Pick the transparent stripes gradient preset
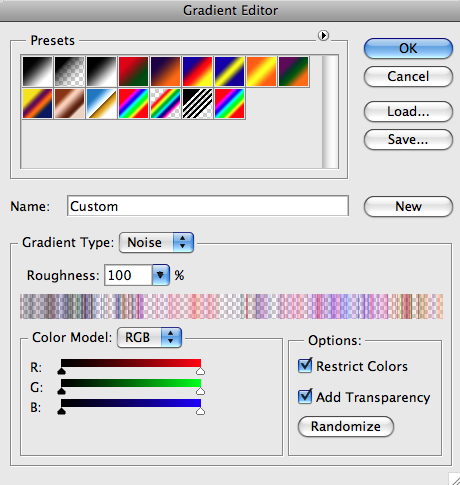Viewport: 460px width, 485px height. pyautogui.click(x=197, y=104)
